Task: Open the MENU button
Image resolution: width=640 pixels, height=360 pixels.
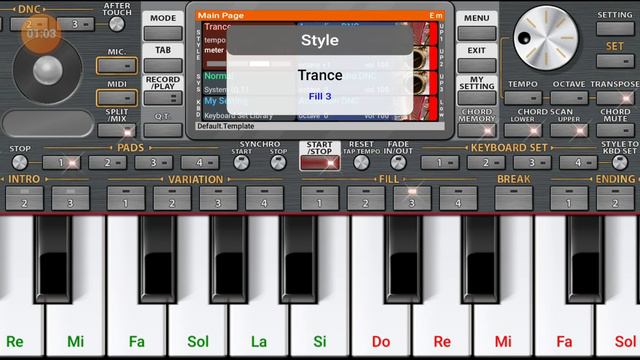Action: (x=477, y=33)
